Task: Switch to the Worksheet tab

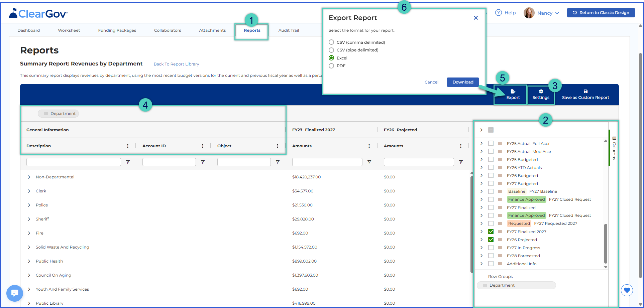Action: 69,30
